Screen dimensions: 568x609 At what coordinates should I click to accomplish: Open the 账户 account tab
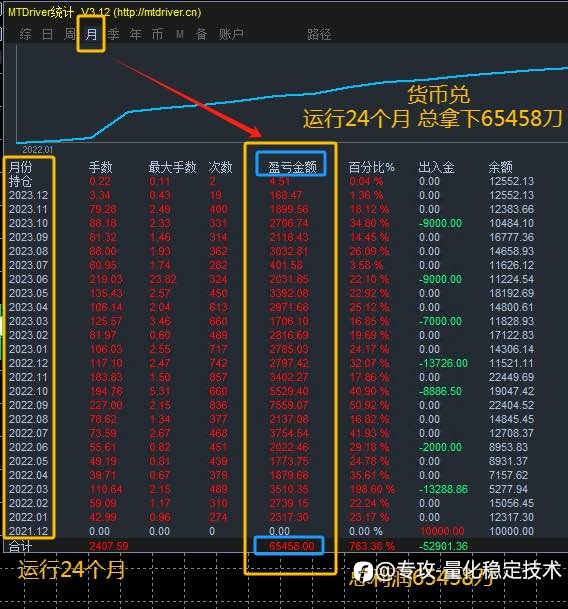(x=231, y=34)
